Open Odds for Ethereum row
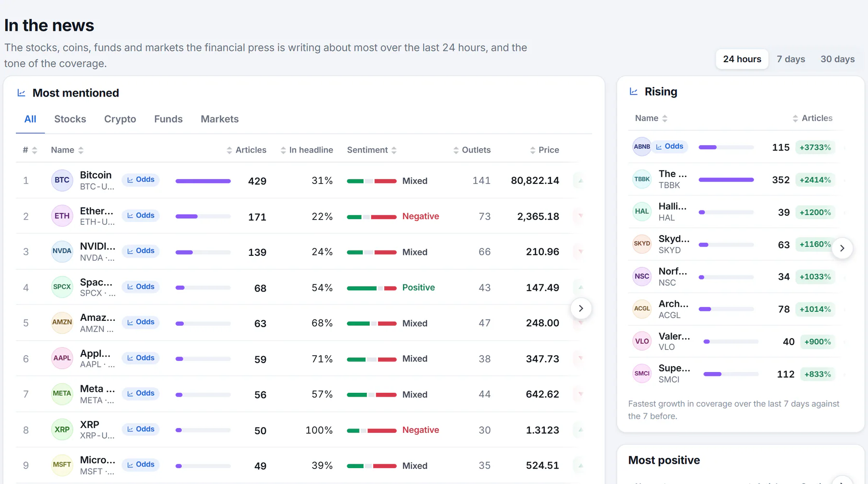Image resolution: width=868 pixels, height=484 pixels. point(140,215)
